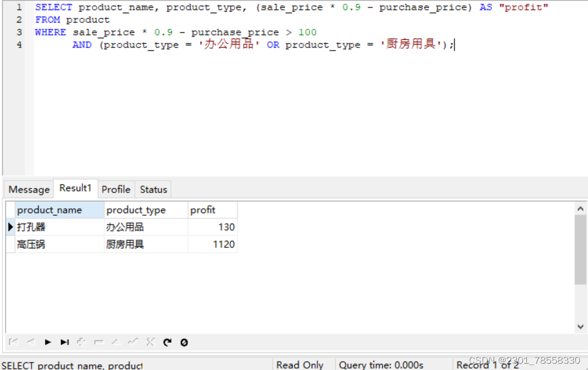
Task: Click the scrollbar up arrow
Action: (580, 207)
